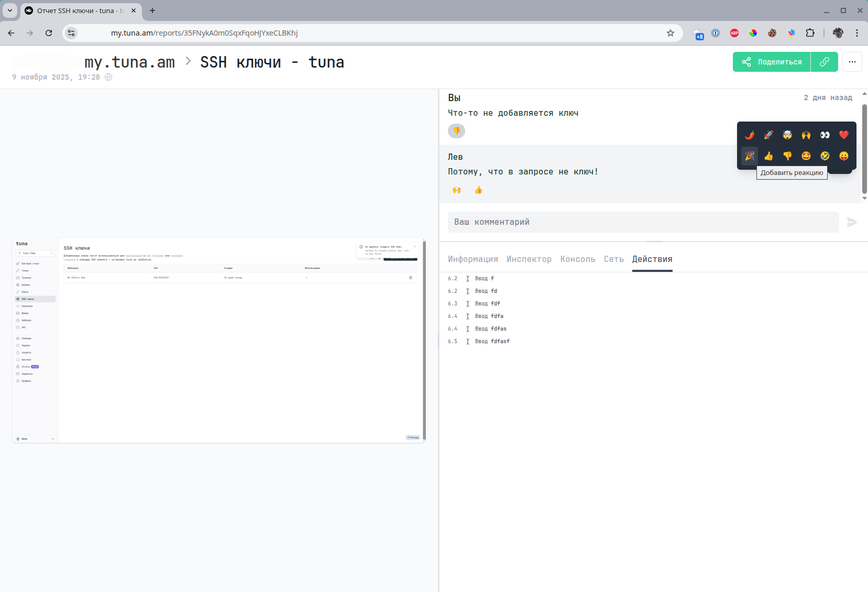Pick the eyes emoji reaction

point(825,135)
